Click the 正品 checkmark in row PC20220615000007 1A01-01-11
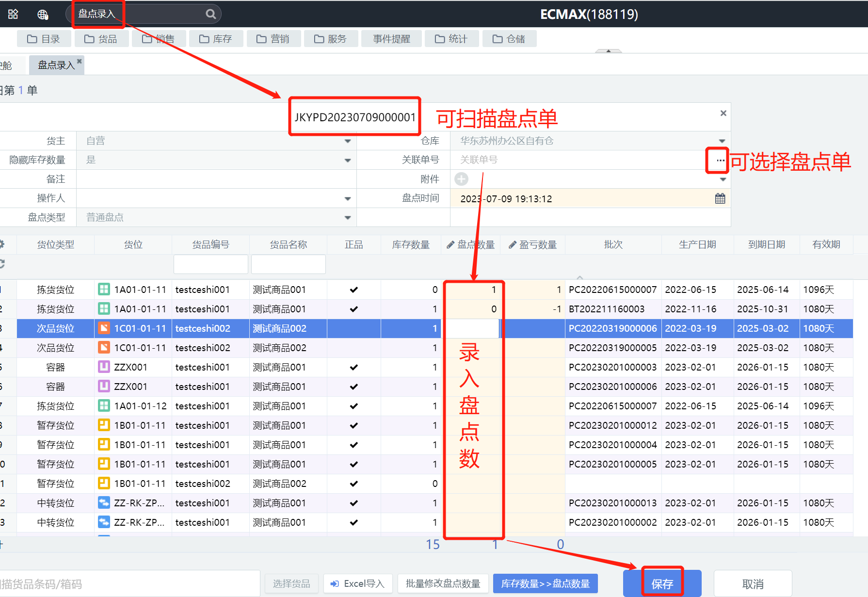868x597 pixels. pyautogui.click(x=354, y=290)
